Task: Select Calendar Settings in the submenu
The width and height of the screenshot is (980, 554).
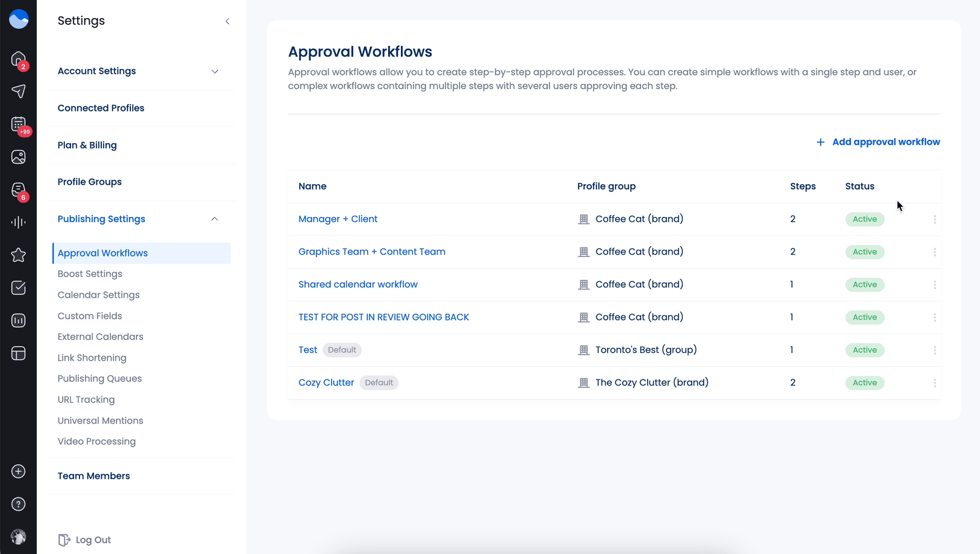Action: point(99,295)
